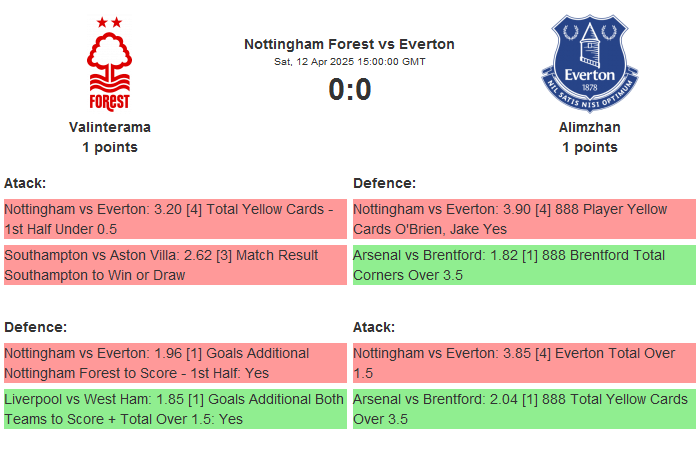Click the left Defence section heading
The width and height of the screenshot is (700, 460).
click(35, 327)
